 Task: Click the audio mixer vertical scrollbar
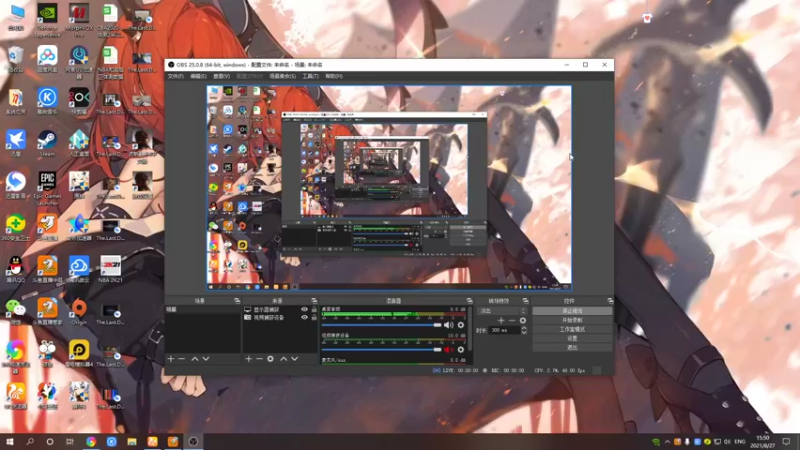click(x=470, y=329)
